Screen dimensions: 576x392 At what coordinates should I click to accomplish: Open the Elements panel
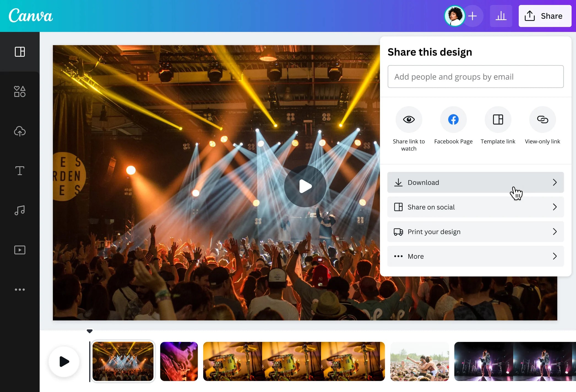20,91
